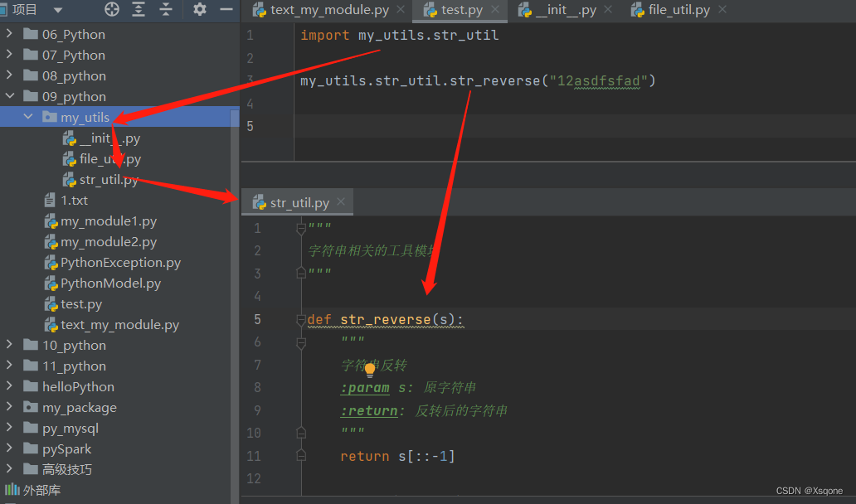Click the external libraries bar-chart icon
This screenshot has width=856, height=504.
[12, 489]
